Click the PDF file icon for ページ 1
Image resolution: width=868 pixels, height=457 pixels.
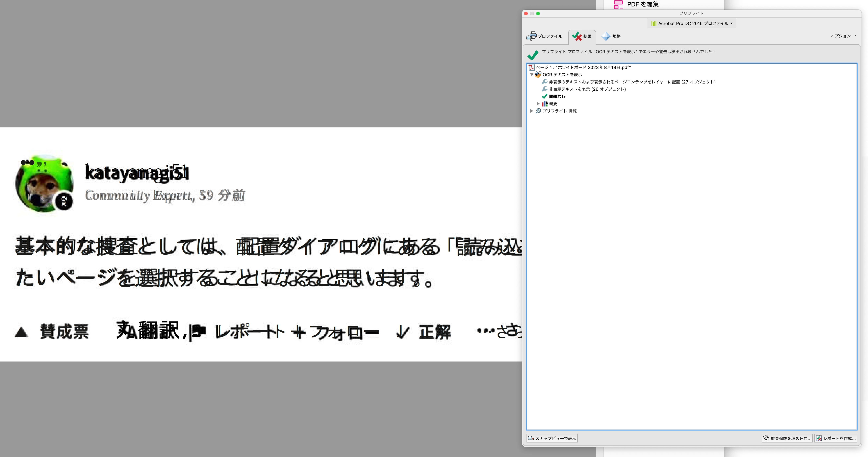[531, 67]
